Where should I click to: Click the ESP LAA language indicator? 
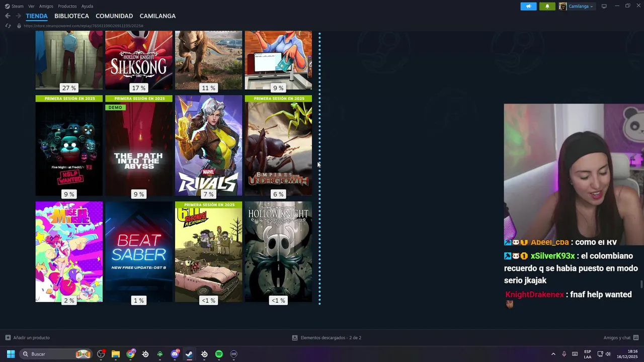tap(588, 354)
